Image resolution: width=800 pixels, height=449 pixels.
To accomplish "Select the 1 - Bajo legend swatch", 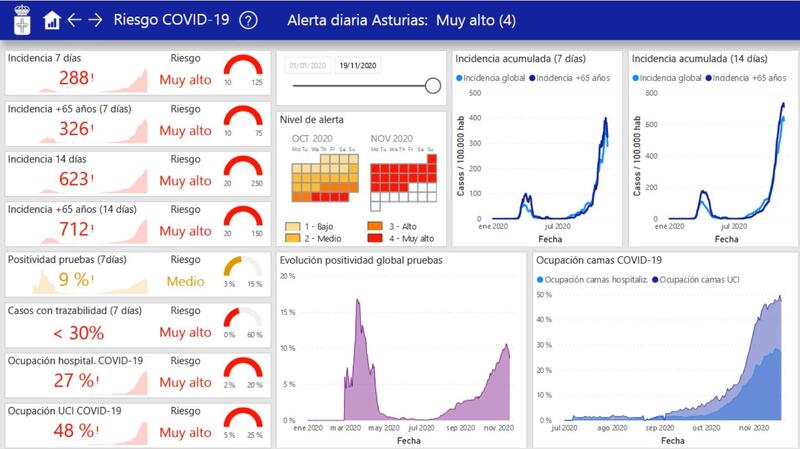I will click(293, 227).
